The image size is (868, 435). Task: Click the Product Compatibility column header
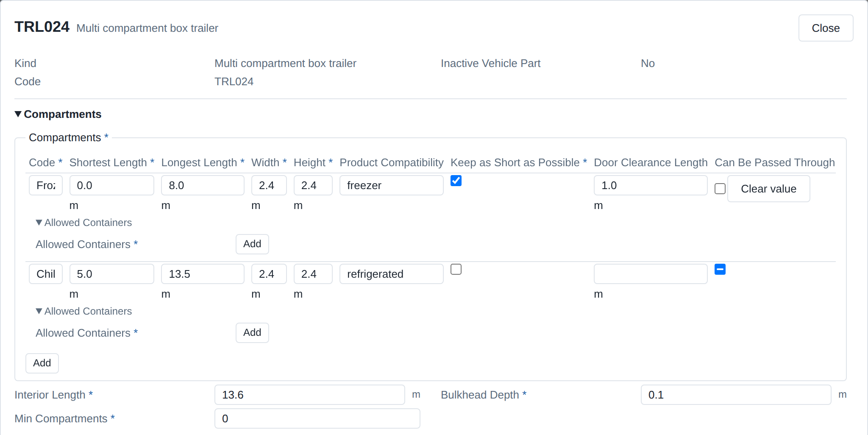coord(392,162)
